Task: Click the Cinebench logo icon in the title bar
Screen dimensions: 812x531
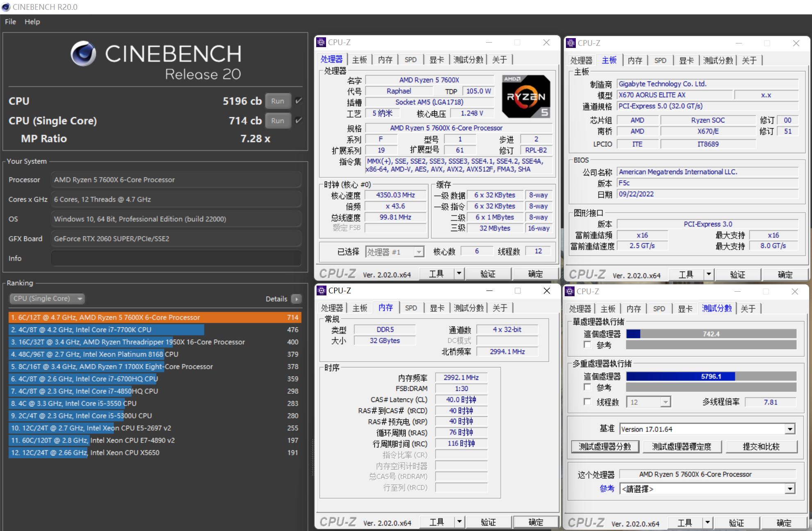Action: point(6,7)
